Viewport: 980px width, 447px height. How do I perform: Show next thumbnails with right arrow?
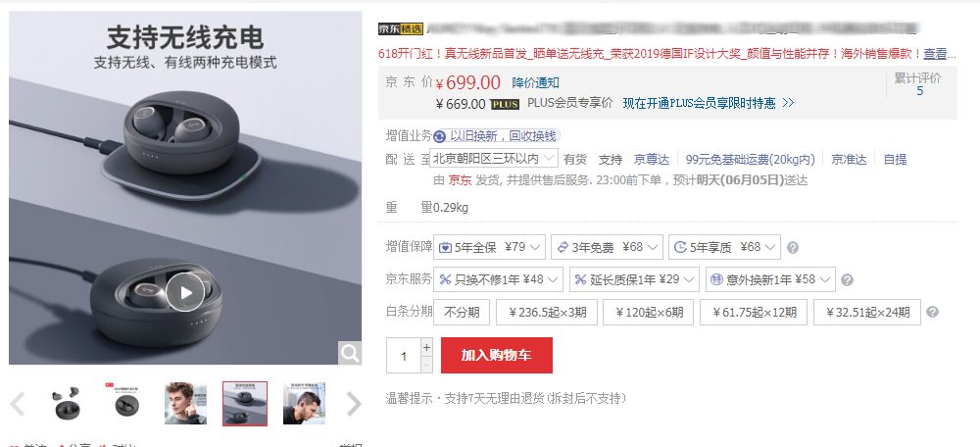tap(354, 404)
